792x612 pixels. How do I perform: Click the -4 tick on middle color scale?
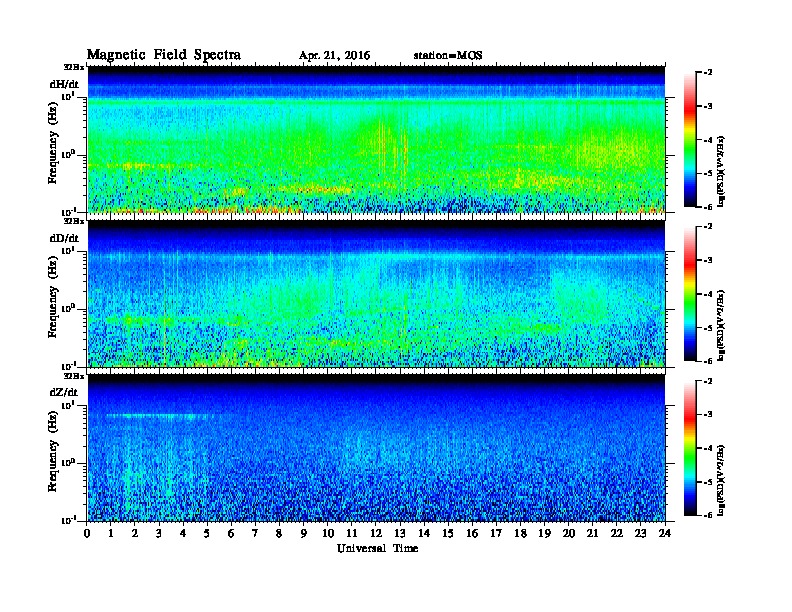708,294
